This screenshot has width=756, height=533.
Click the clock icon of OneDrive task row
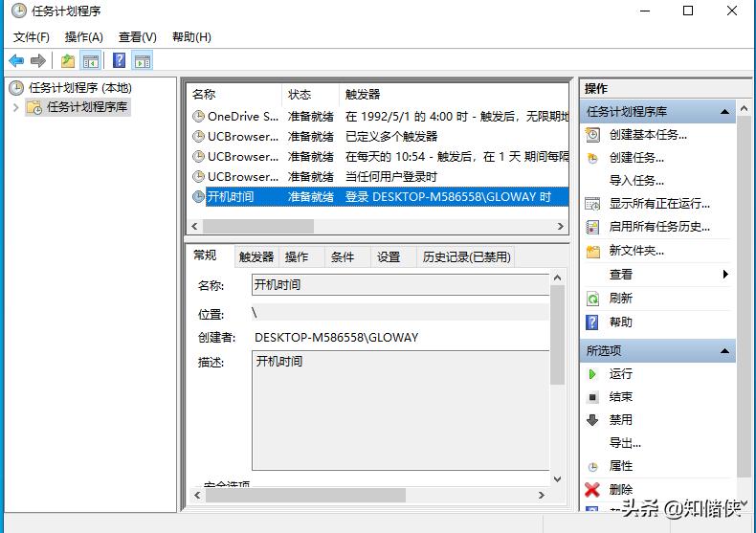click(198, 116)
